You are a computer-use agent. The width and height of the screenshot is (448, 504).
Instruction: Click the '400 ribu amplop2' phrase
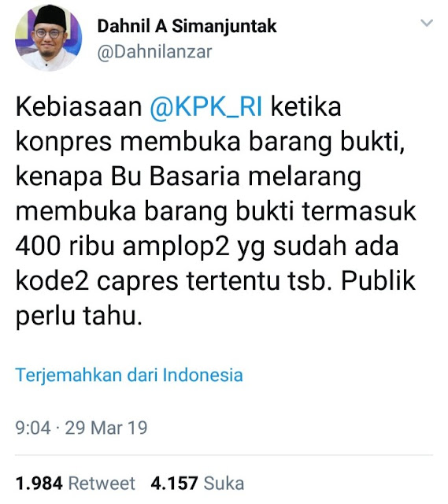point(122,246)
